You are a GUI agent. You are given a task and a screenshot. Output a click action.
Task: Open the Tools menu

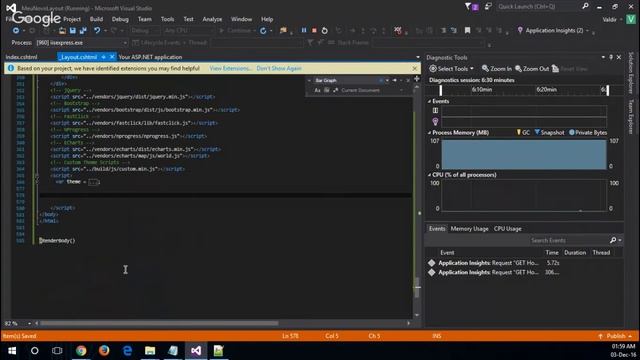167,19
